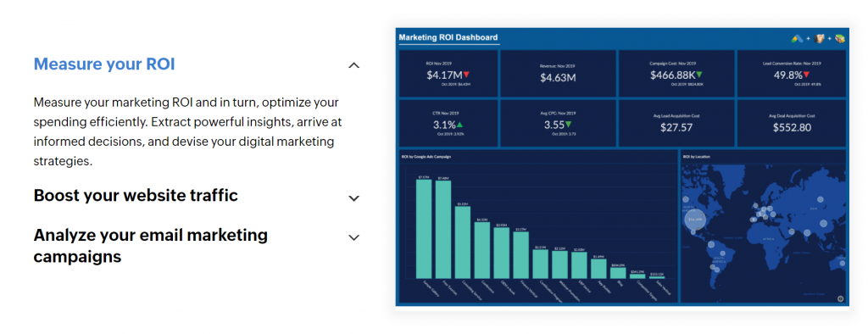
Task: Click the Google Ads logo icon
Action: click(x=798, y=38)
